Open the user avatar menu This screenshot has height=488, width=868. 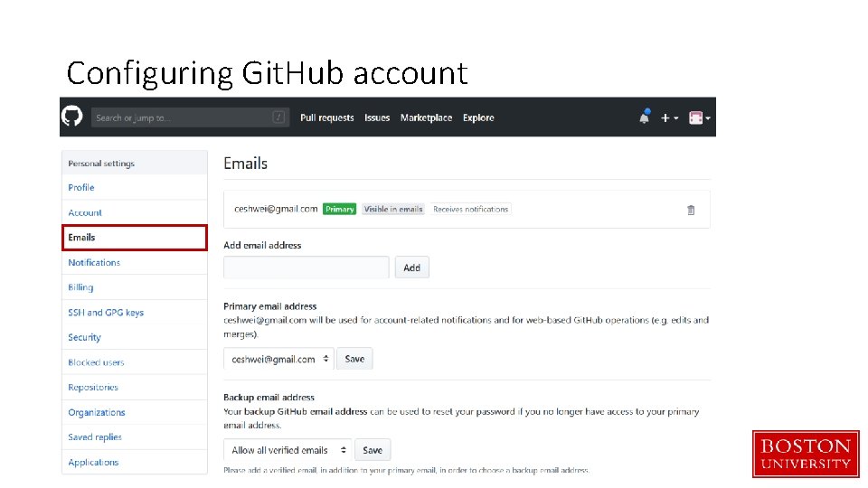[x=699, y=117]
